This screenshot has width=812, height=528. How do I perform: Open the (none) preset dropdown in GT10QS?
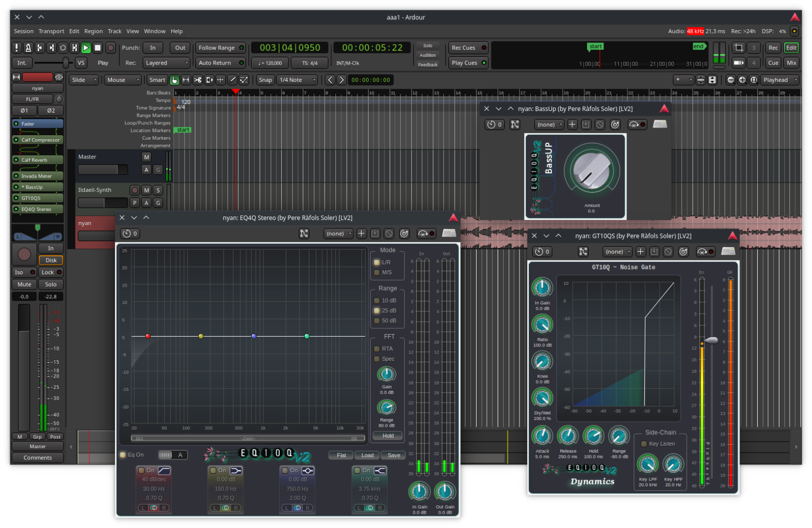617,252
